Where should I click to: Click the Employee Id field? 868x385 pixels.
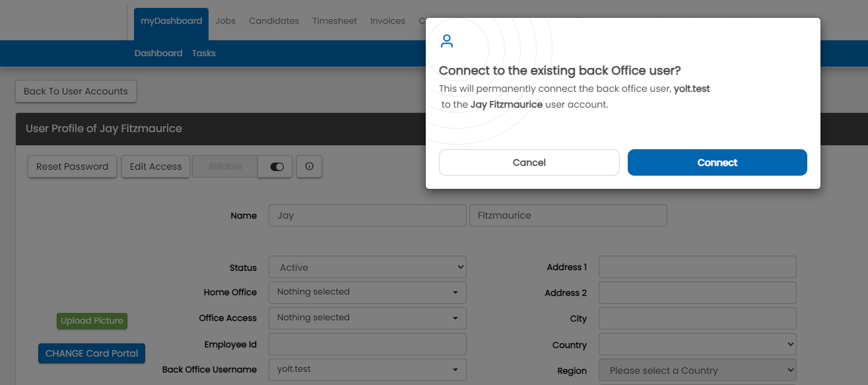(367, 344)
